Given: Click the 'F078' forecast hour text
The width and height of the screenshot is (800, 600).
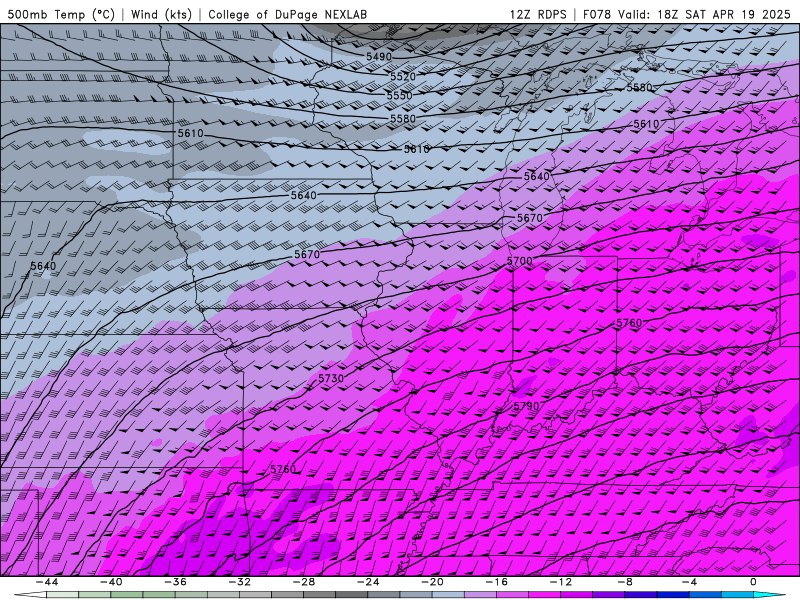Looking at the screenshot, I should [x=598, y=14].
